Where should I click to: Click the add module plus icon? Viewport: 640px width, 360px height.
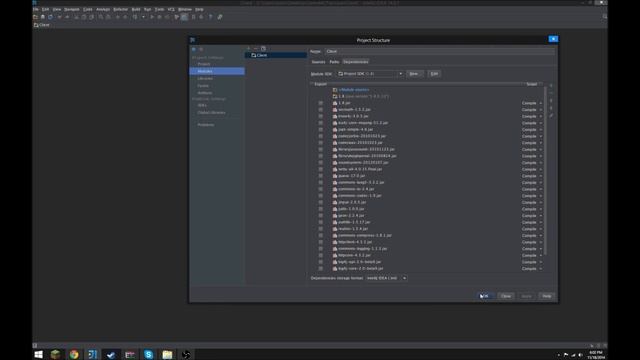click(x=249, y=49)
